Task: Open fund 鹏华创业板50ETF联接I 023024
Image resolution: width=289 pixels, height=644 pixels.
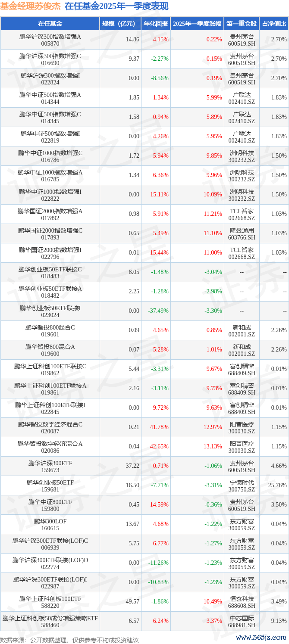Action: pyautogui.click(x=50, y=311)
